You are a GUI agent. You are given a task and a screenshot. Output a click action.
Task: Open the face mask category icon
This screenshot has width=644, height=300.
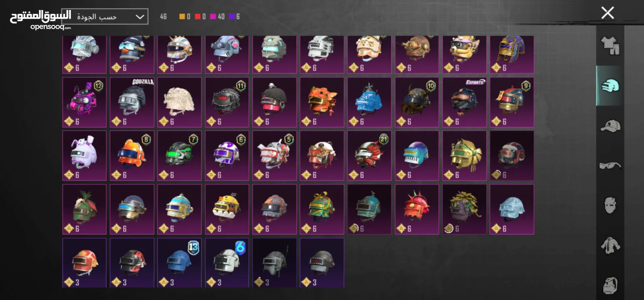click(610, 205)
